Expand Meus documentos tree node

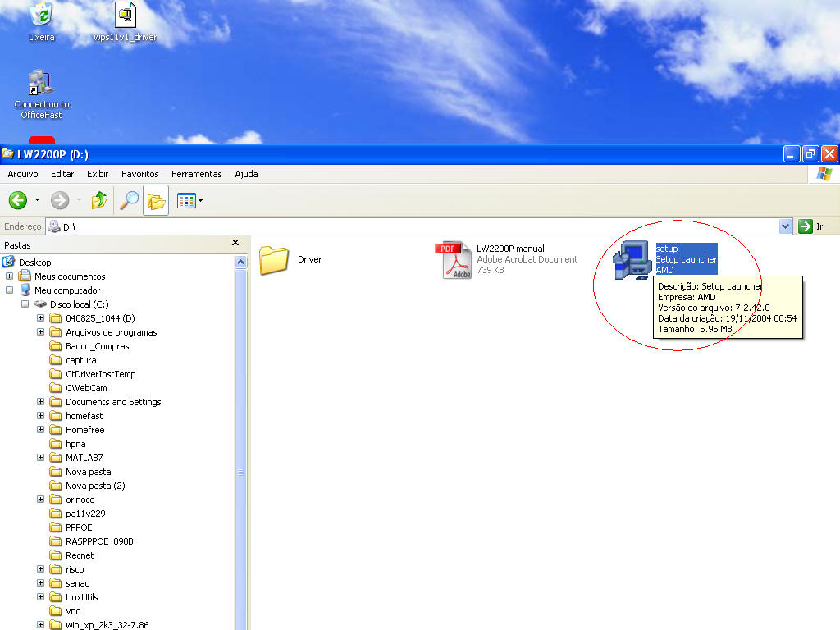(9, 276)
